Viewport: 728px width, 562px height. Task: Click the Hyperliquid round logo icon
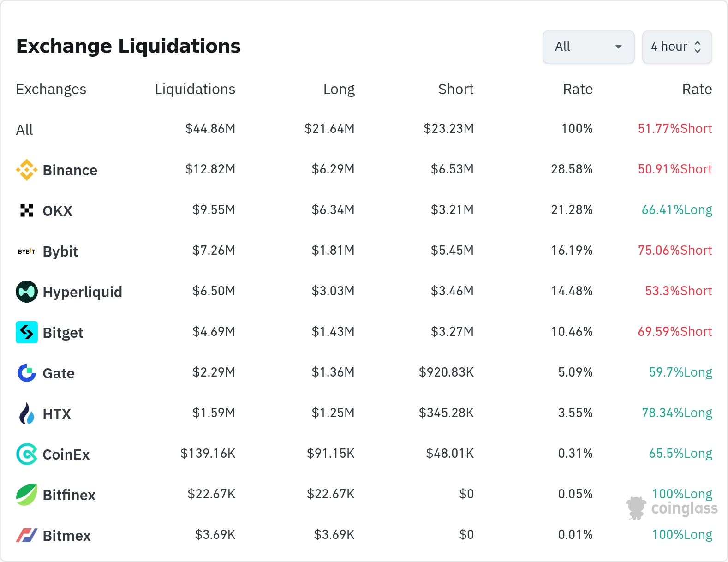pyautogui.click(x=27, y=292)
